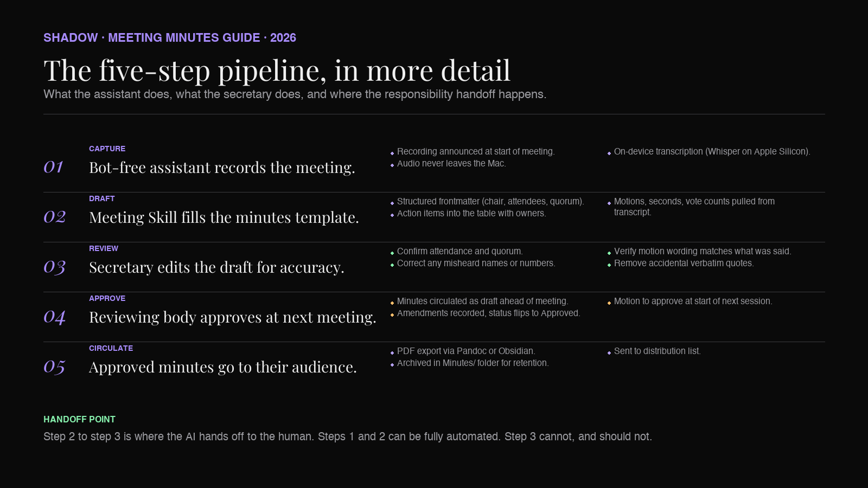Click the APPROVE step label
This screenshot has height=488, width=868.
(x=107, y=298)
